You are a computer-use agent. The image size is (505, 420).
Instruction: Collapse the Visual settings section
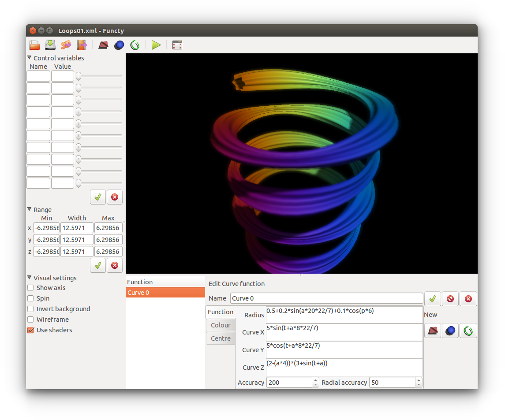30,278
